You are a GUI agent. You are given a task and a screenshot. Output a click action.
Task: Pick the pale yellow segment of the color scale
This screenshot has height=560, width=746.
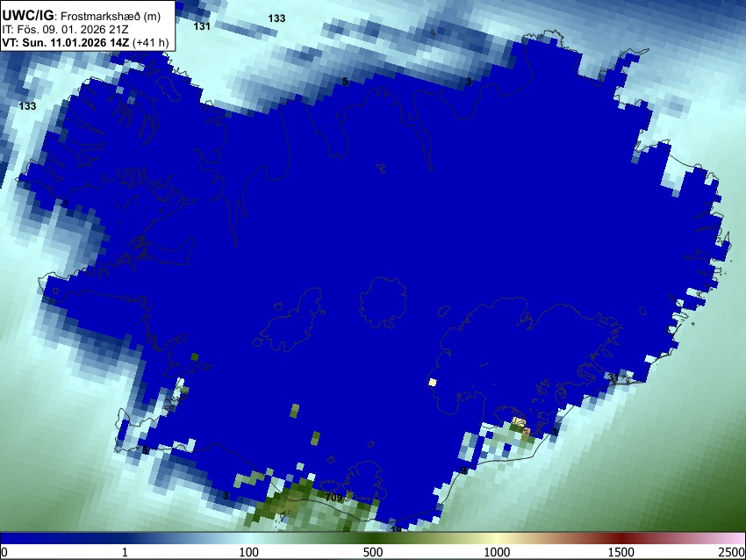[x=497, y=539]
